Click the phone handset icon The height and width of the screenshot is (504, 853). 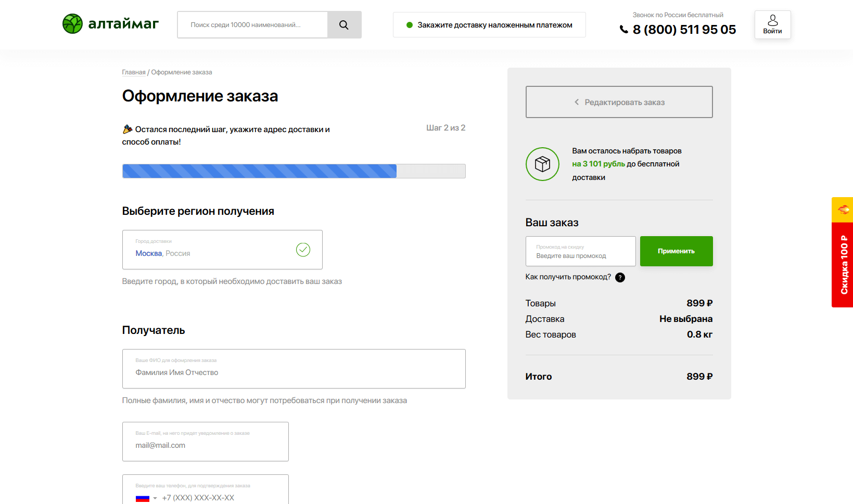click(623, 30)
